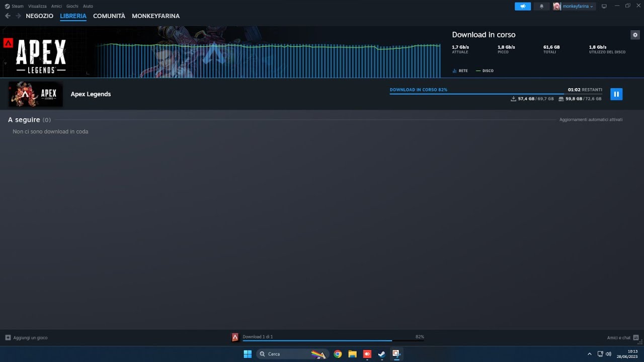This screenshot has width=644, height=362.
Task: Switch to the NEGOZIO tab
Action: 39,16
